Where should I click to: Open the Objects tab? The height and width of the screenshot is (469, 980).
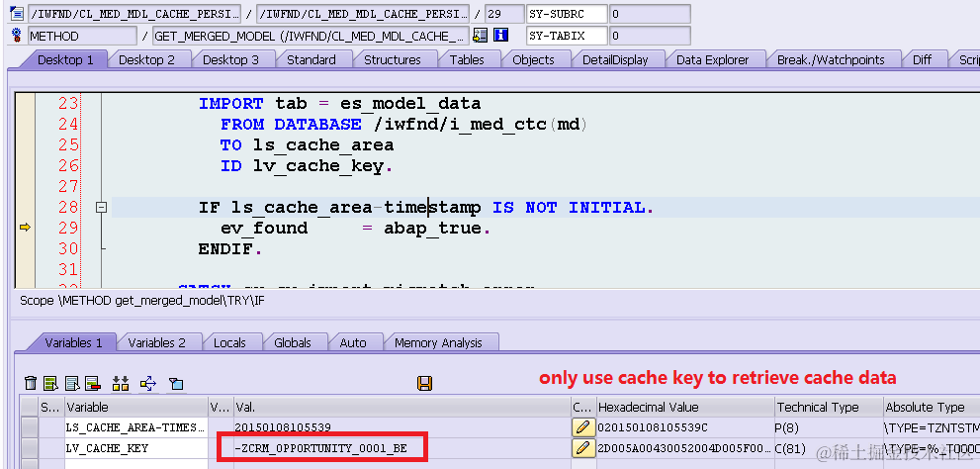(533, 60)
